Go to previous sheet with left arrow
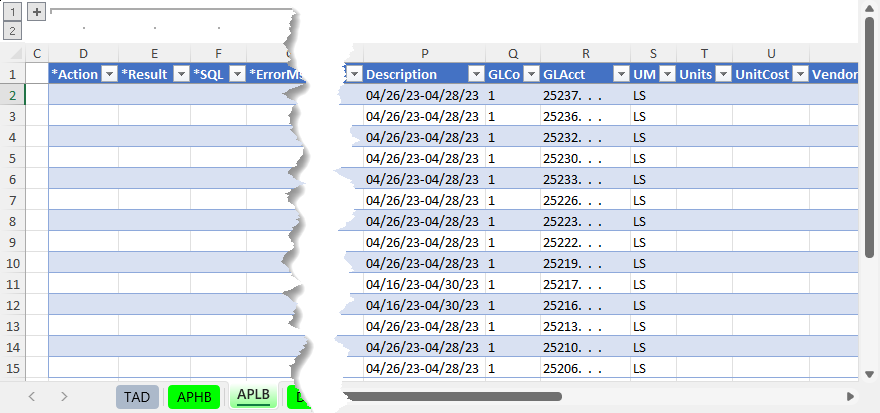Viewport: 880px width, 413px height. [x=32, y=397]
